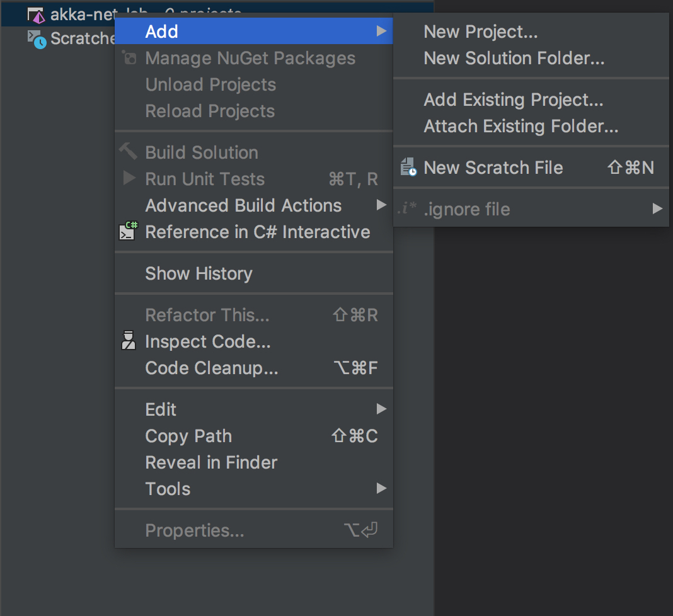Expand the Advanced Build Actions submenu arrow
The width and height of the screenshot is (673, 616).
381,205
